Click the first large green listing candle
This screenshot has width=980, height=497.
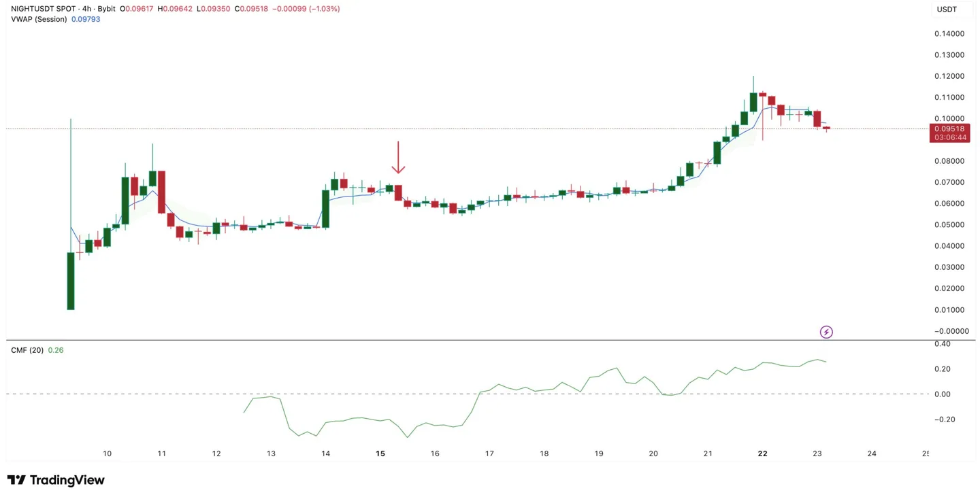pos(71,281)
